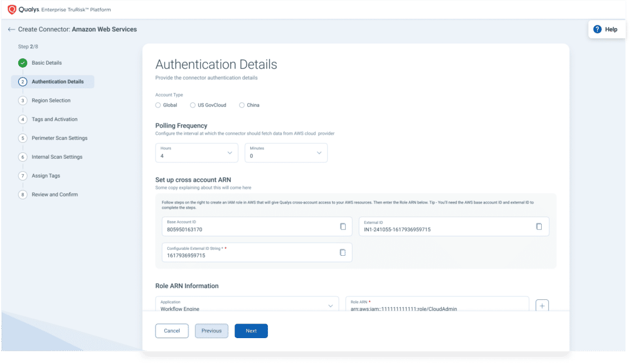Click the green Basic Details checkmark icon
630x364 pixels.
tap(22, 63)
